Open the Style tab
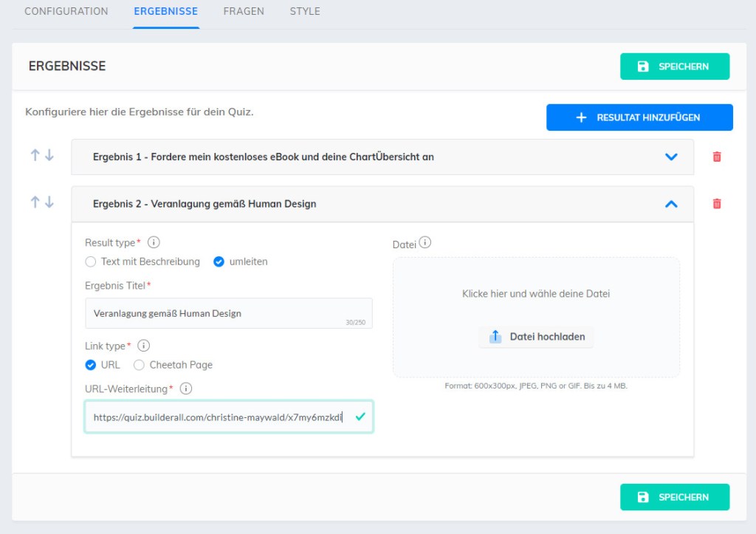The width and height of the screenshot is (756, 534). [x=305, y=12]
